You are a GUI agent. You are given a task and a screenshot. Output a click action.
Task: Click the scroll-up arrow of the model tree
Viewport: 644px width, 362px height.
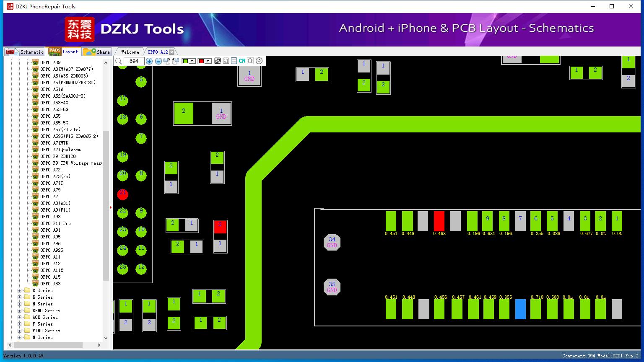(106, 62)
